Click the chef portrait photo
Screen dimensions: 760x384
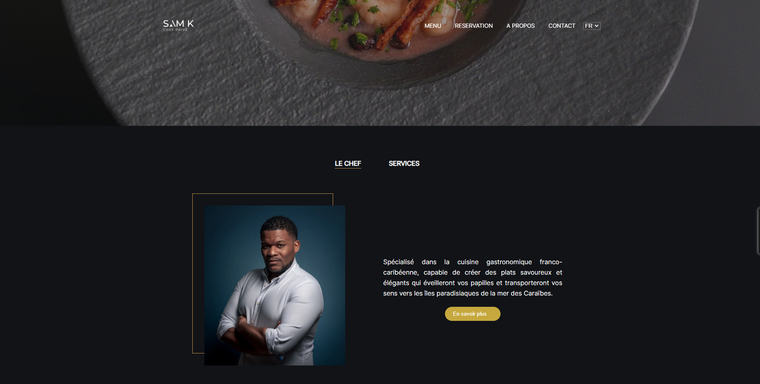coord(274,285)
